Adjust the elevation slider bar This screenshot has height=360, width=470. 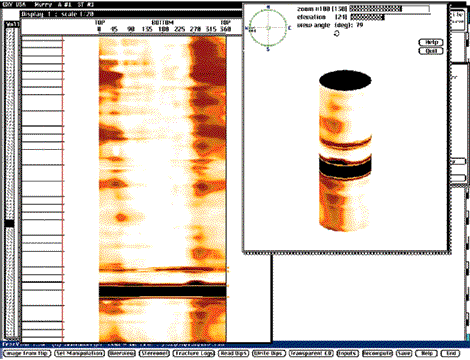(x=367, y=17)
